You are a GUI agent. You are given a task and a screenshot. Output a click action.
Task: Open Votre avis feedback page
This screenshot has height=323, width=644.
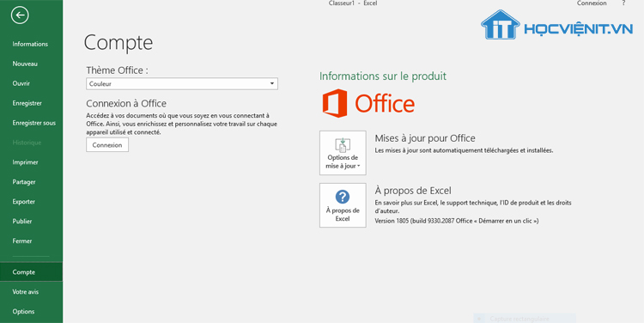[26, 292]
